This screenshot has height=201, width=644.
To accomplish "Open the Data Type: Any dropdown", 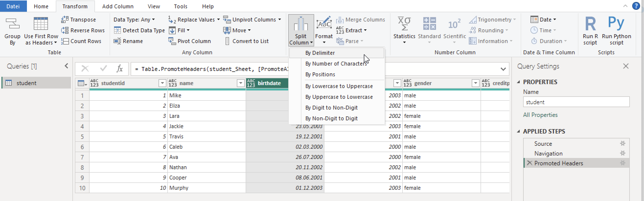I will pos(134,20).
